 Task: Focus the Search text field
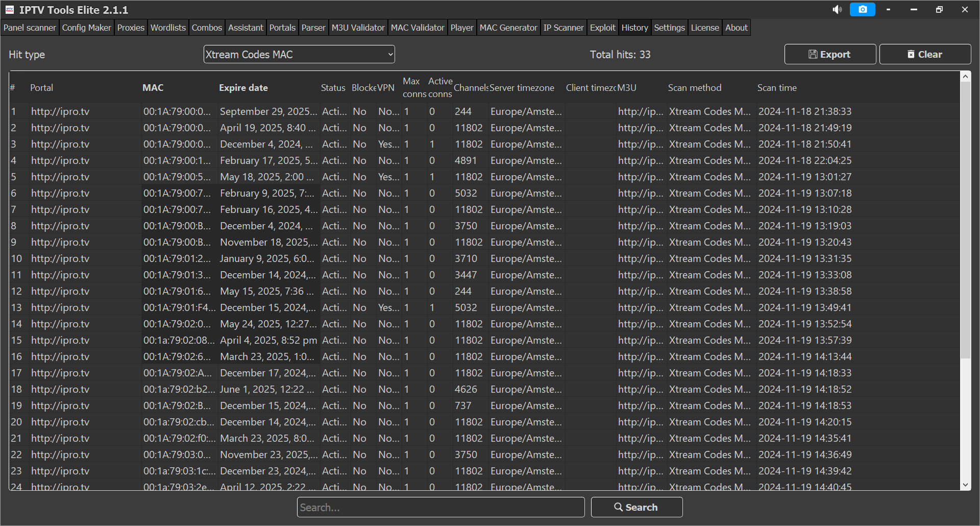[x=441, y=507]
